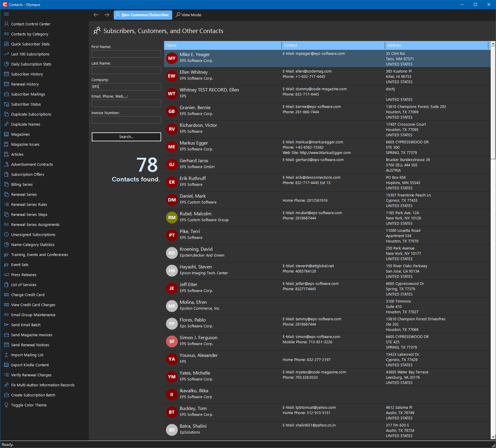Screen dimensions: 496x448
Task: Click Import Mailing List upload icon
Action: [x=6, y=355]
